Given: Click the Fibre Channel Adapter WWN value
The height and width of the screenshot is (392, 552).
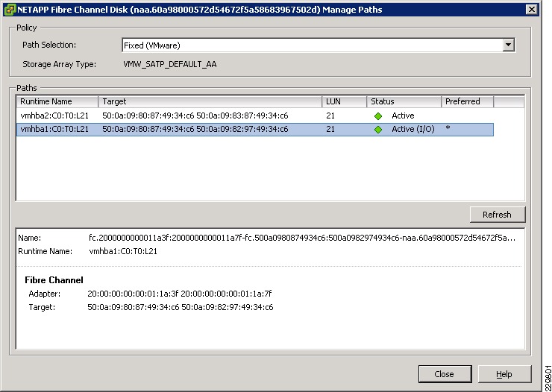Looking at the screenshot, I should tap(180, 294).
